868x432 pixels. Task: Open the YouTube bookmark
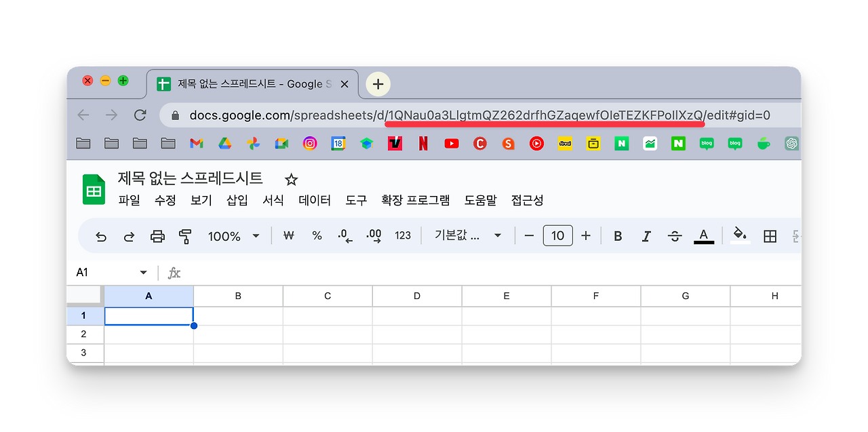(452, 143)
